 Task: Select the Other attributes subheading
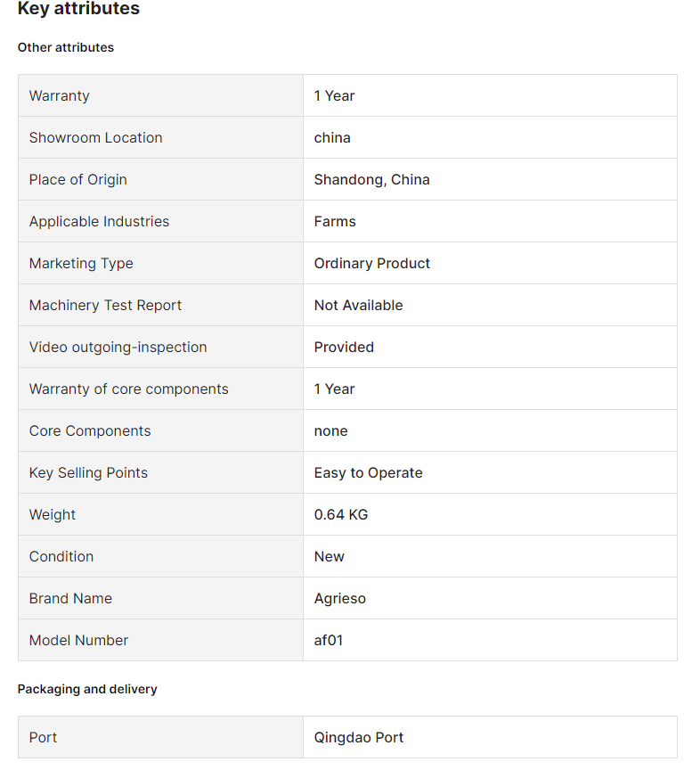(x=66, y=47)
